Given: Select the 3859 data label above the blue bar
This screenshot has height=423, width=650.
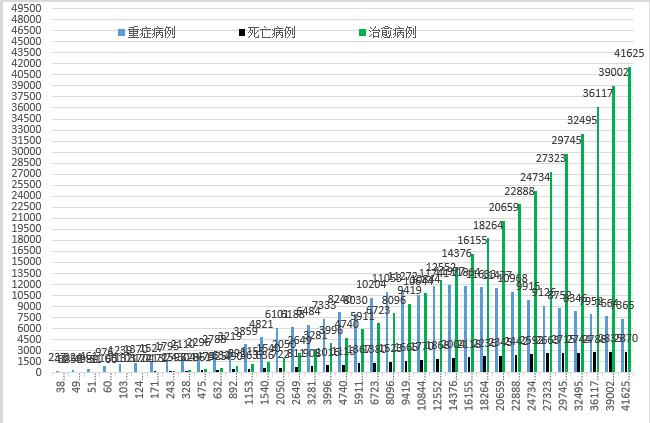Looking at the screenshot, I should coord(245,331).
